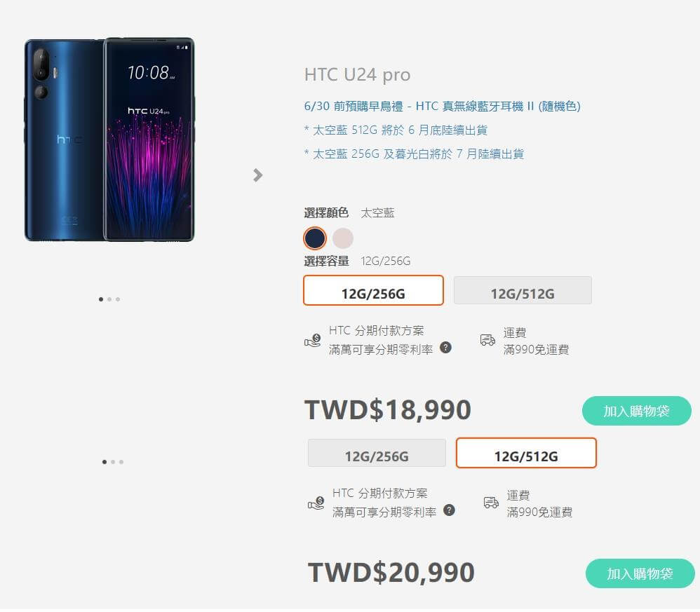The height and width of the screenshot is (612, 700).
Task: Select lower 12G/256G capacity option
Action: coord(377,453)
